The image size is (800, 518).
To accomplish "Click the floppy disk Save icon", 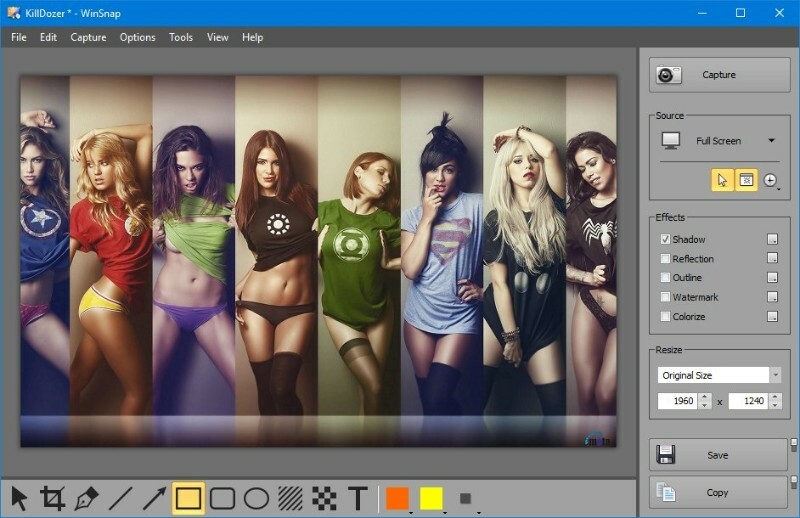I will point(666,454).
